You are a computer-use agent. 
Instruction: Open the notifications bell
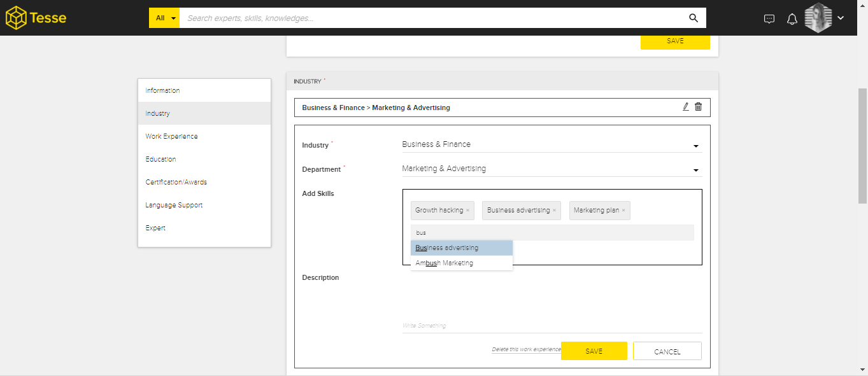(792, 18)
